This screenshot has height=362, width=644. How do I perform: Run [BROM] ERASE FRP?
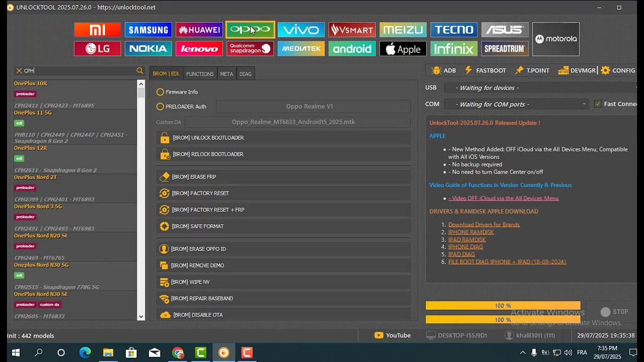pyautogui.click(x=283, y=177)
